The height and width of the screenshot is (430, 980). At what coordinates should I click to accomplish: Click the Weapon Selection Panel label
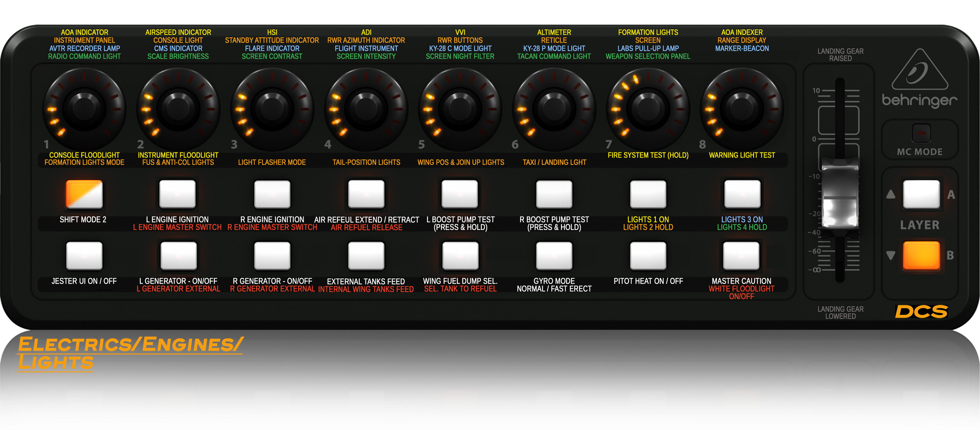[x=648, y=56]
